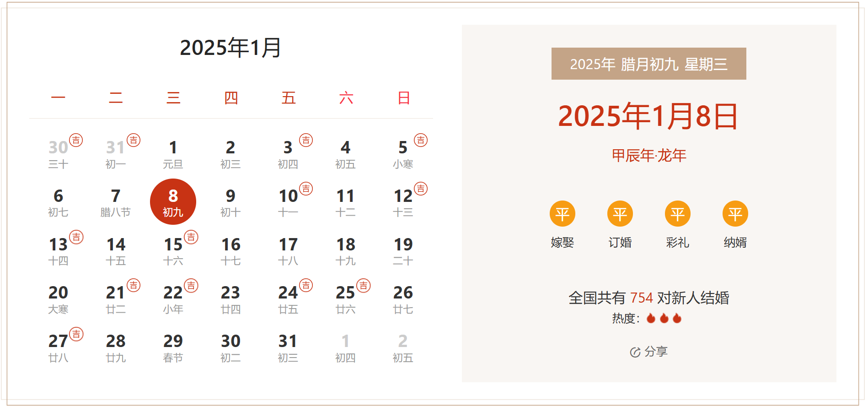The image size is (868, 407).
Task: Select the highlighted date 8 初九
Action: pos(173,202)
